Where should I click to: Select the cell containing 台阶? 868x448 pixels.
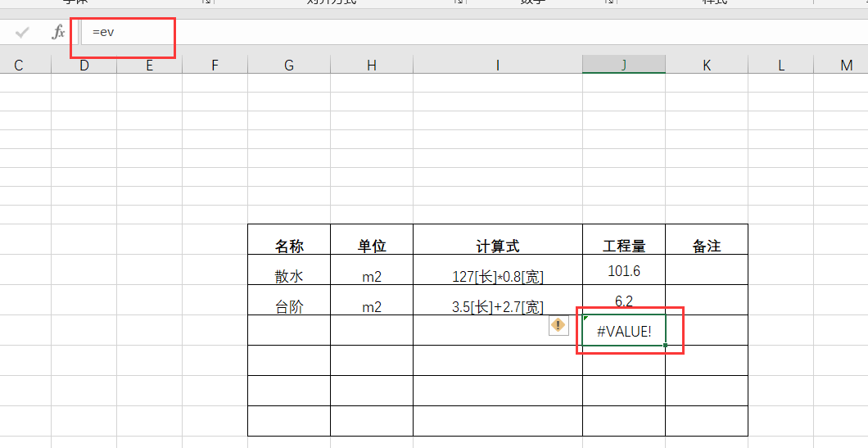[289, 307]
